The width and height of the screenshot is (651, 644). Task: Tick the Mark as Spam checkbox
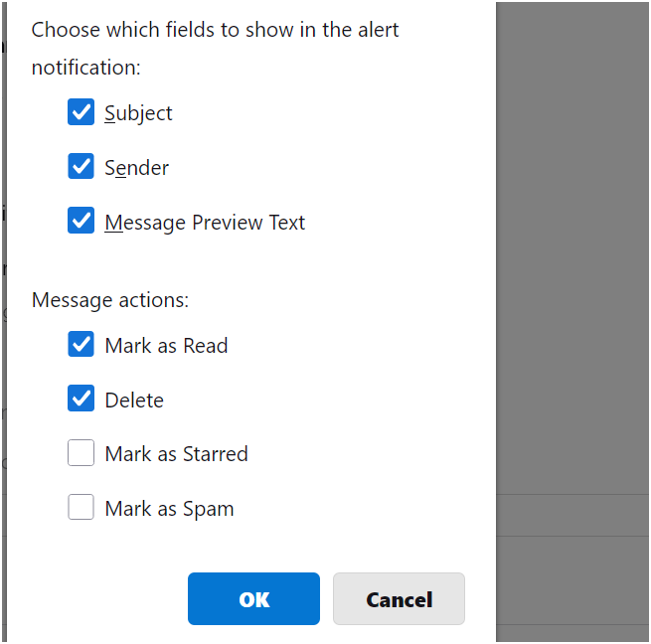click(x=81, y=508)
